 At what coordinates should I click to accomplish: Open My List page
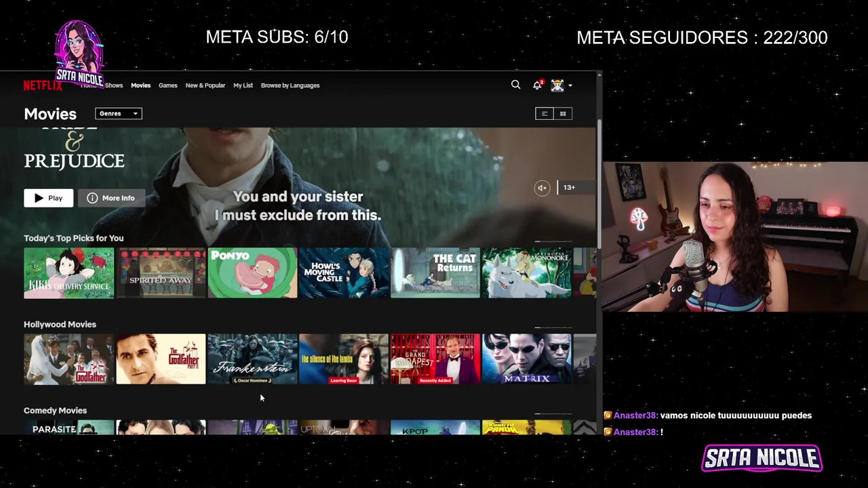(x=243, y=85)
